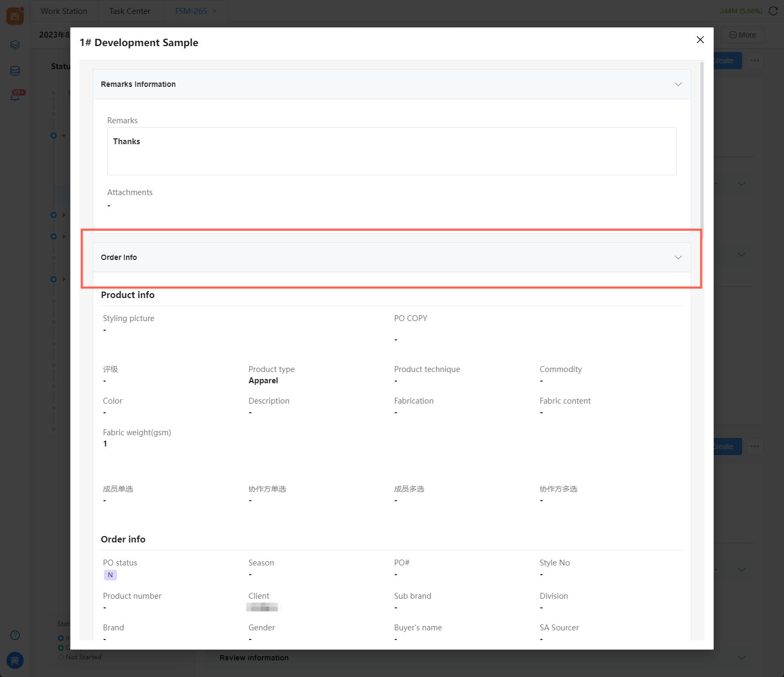Open the top ellipsis menu beside Create
The height and width of the screenshot is (677, 784).
[x=755, y=61]
